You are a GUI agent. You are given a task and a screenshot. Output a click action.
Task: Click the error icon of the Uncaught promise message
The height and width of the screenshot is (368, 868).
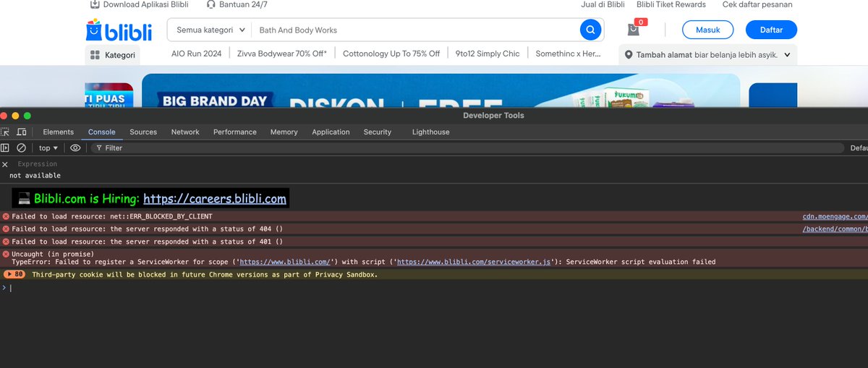tap(6, 254)
